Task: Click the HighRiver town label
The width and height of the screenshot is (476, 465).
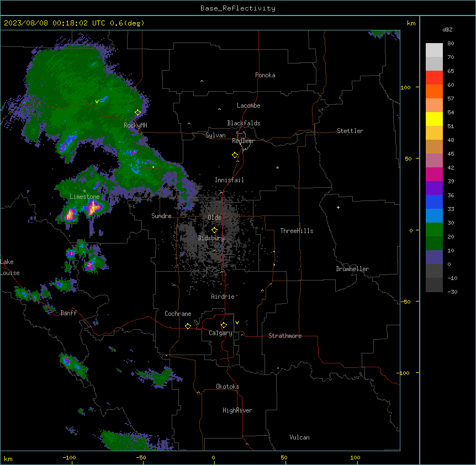Action: (x=237, y=410)
